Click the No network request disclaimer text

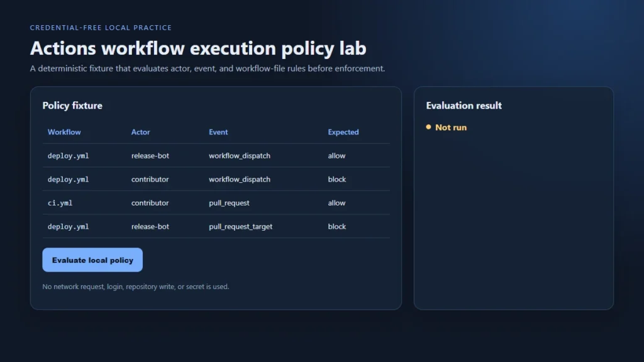tap(136, 287)
